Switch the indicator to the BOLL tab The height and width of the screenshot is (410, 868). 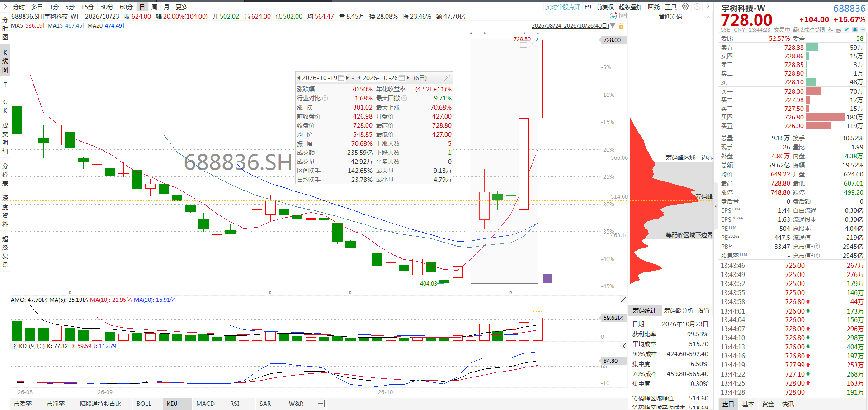coord(144,404)
